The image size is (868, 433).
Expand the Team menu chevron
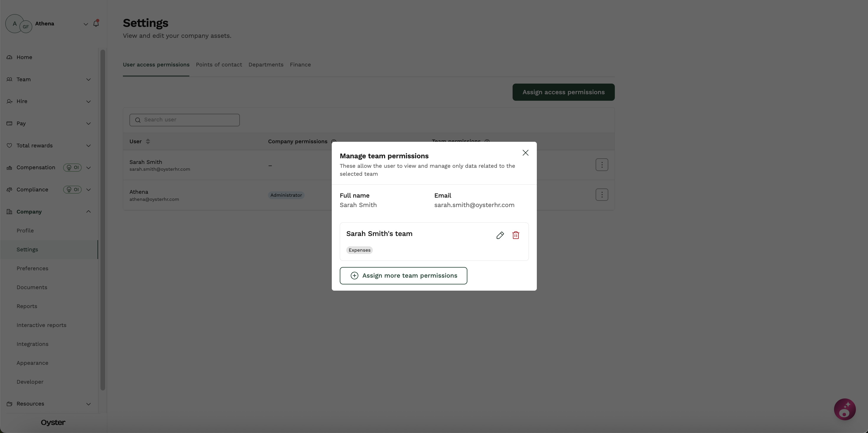pyautogui.click(x=88, y=79)
